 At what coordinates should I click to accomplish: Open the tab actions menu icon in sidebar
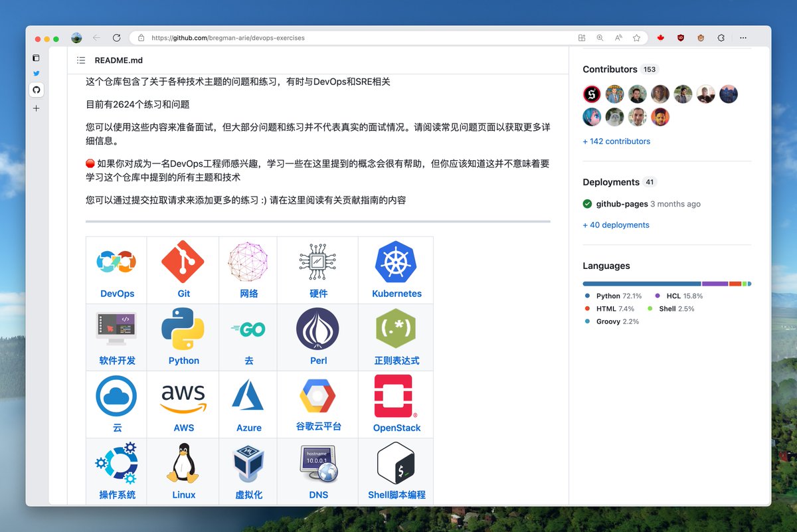[x=37, y=58]
